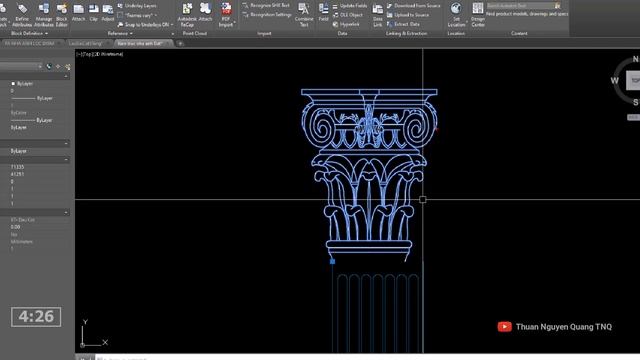Collapse the section above the 71335 value
Viewport: 640px width, 360px height.
coord(66,160)
